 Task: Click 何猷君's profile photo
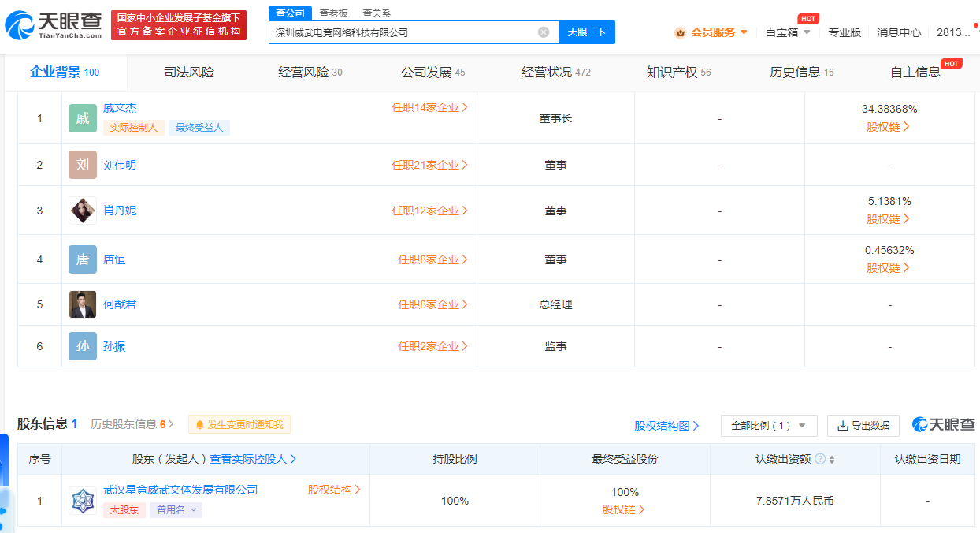(83, 304)
